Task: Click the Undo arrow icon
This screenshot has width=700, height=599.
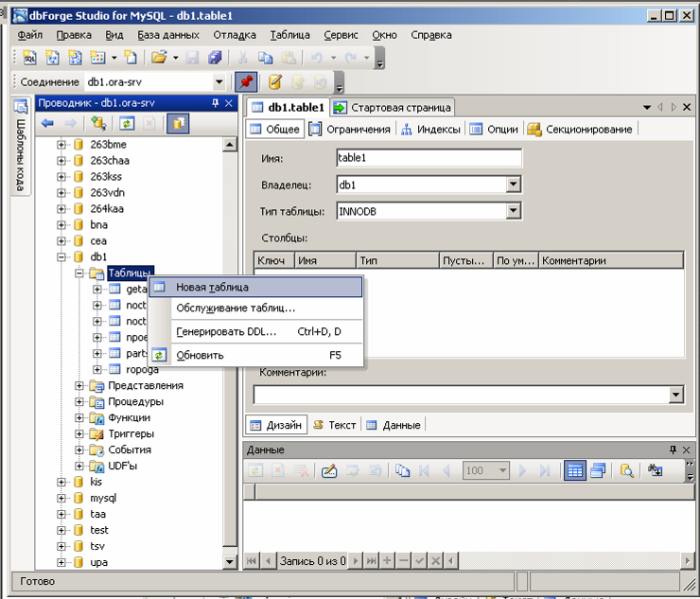Action: click(x=317, y=57)
